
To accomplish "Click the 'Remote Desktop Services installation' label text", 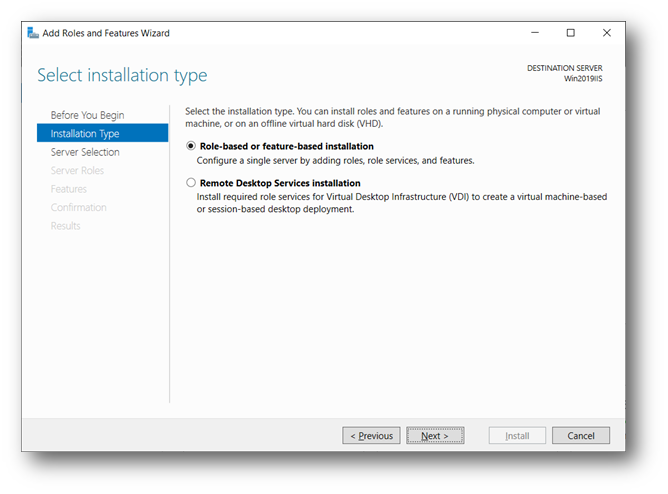I will 280,183.
